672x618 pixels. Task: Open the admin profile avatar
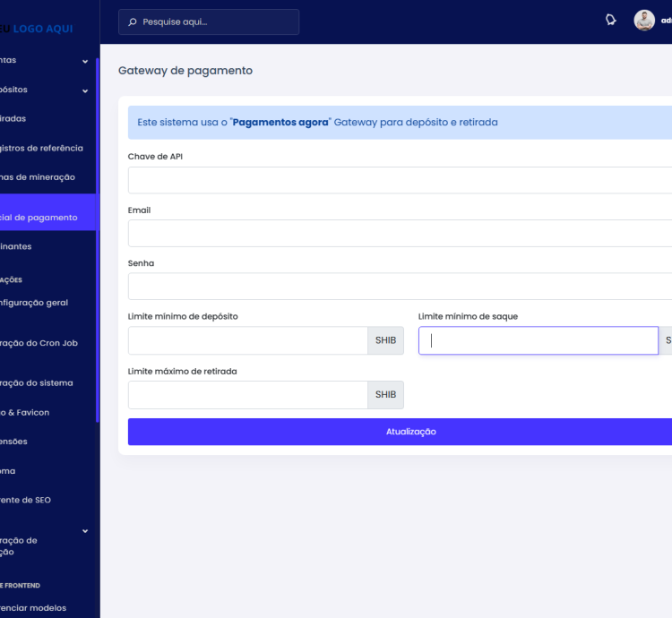point(644,21)
